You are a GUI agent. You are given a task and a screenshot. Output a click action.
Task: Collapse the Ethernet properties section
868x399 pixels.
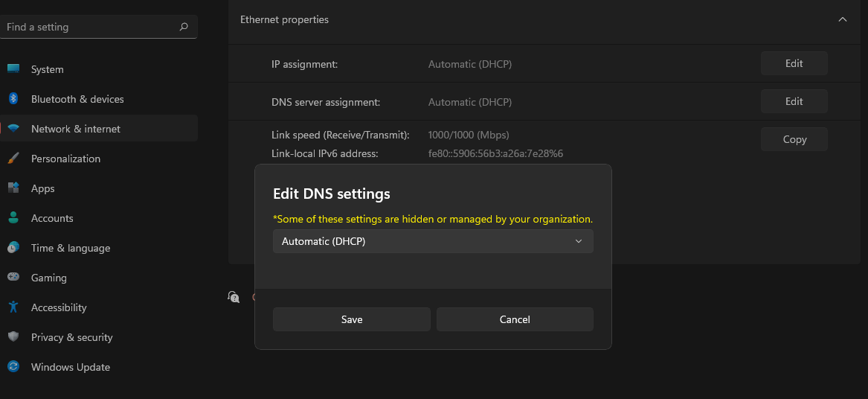point(843,19)
